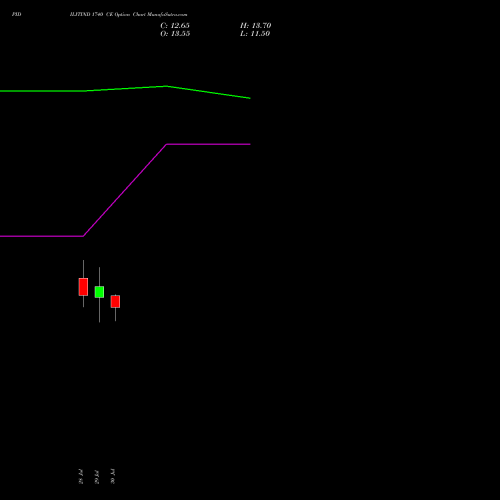Click the close value 'C: 12.65'
500x500 pixels.
[175, 26]
